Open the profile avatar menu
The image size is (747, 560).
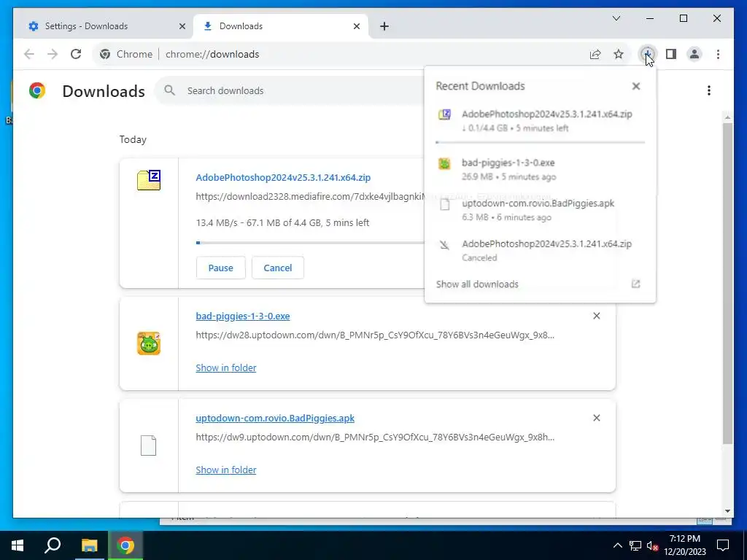694,54
